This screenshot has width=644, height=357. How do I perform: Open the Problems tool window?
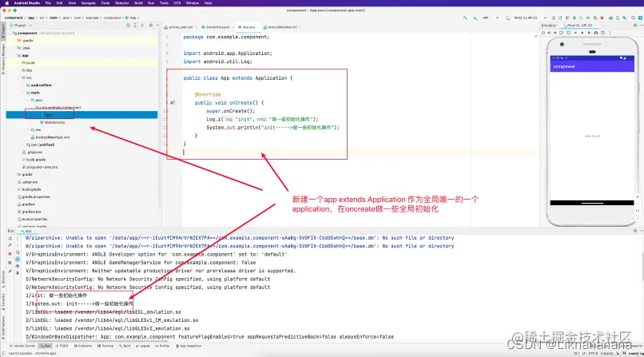[83, 346]
